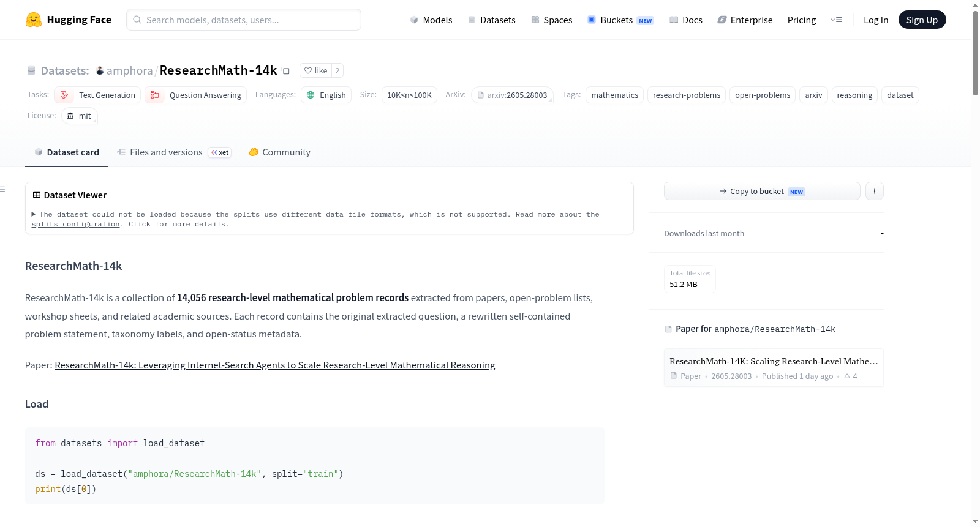Expand the Dataset Viewer error details triangle
980x527 pixels.
(x=34, y=214)
